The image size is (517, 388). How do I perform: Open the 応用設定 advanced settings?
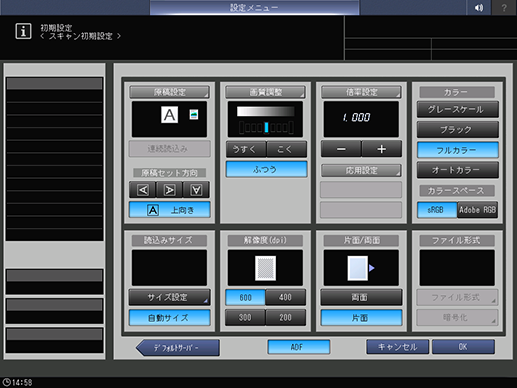point(361,171)
